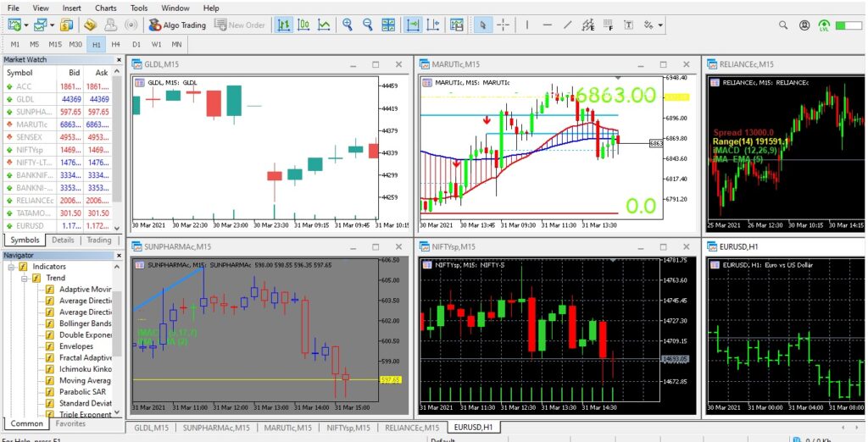
Task: Switch to the Details tab
Action: click(63, 240)
